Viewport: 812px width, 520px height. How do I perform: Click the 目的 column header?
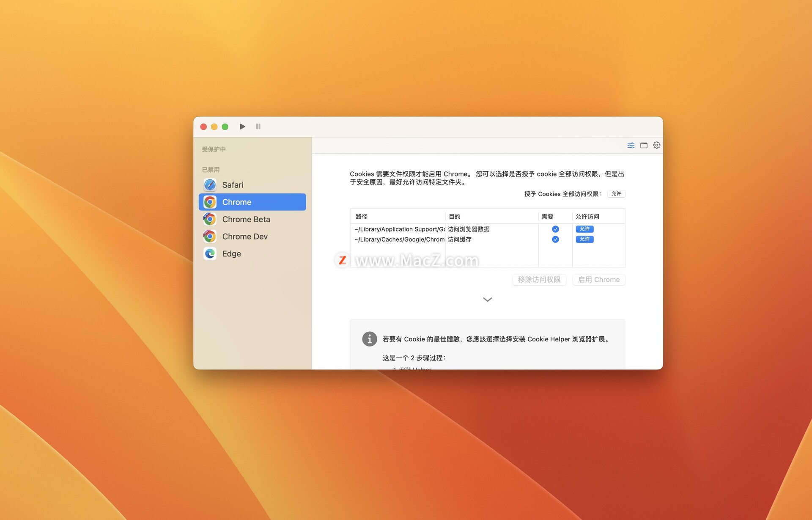(492, 216)
